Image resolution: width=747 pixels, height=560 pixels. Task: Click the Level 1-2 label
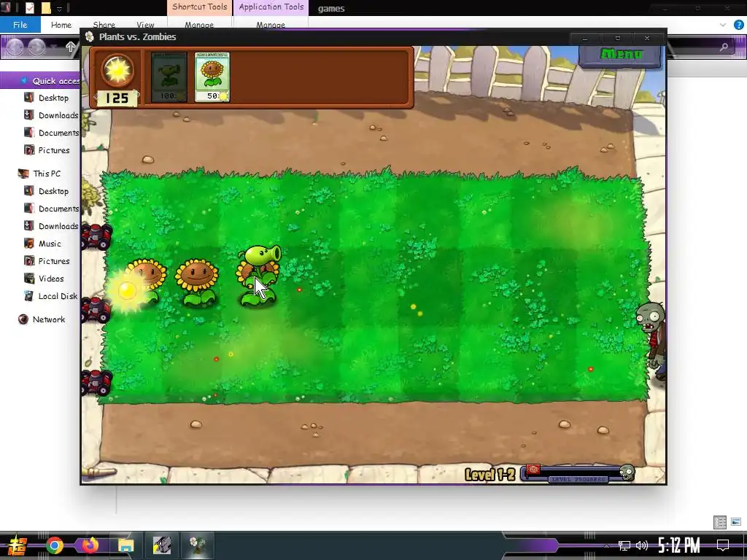490,474
